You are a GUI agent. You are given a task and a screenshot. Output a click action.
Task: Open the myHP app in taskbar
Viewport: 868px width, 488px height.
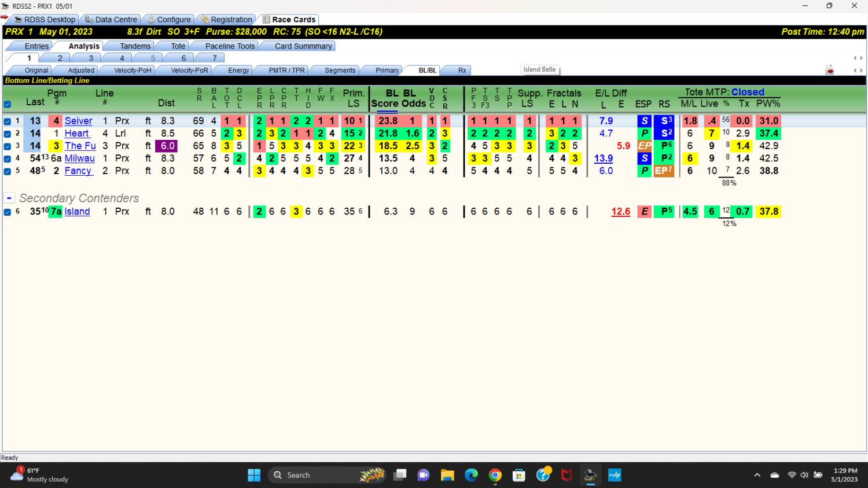click(614, 475)
